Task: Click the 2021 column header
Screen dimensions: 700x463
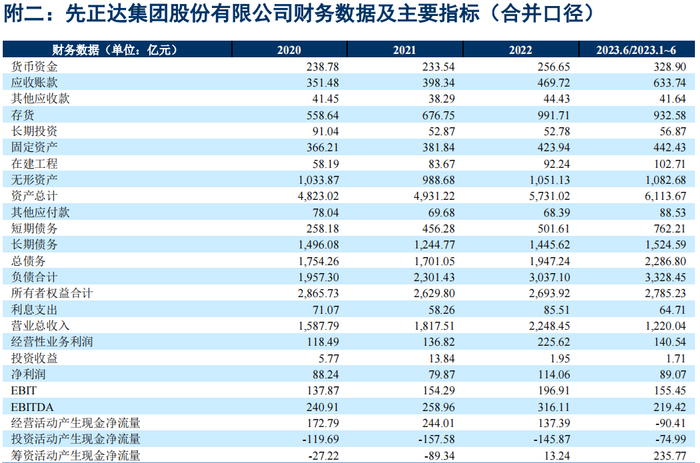Action: (405, 49)
